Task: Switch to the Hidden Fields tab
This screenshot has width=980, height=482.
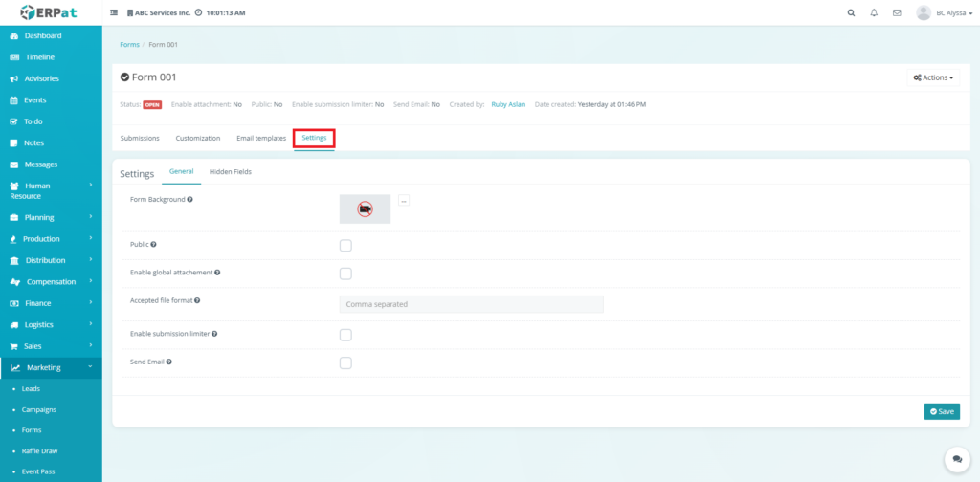Action: 230,171
